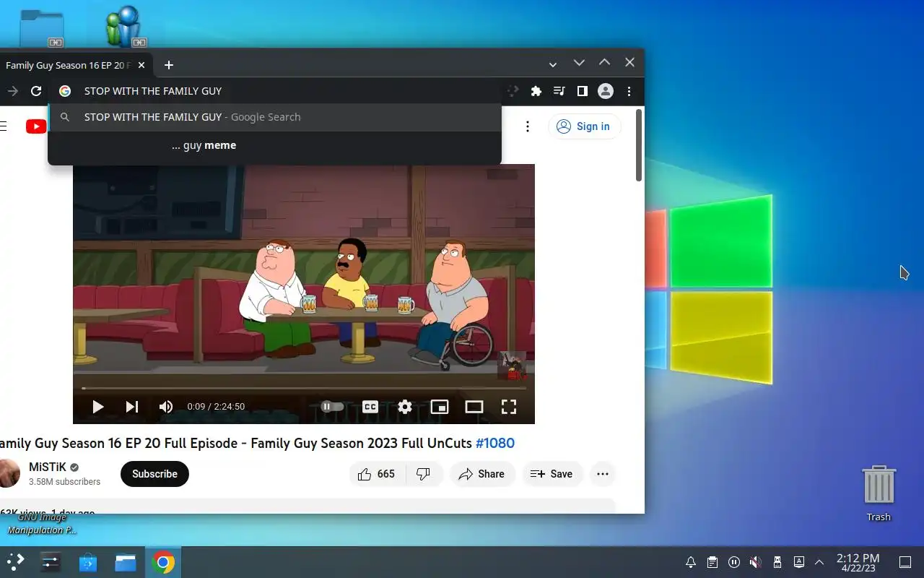Screen dimensions: 924x578
Task: Open Chrome media controls icon
Action: 559,91
